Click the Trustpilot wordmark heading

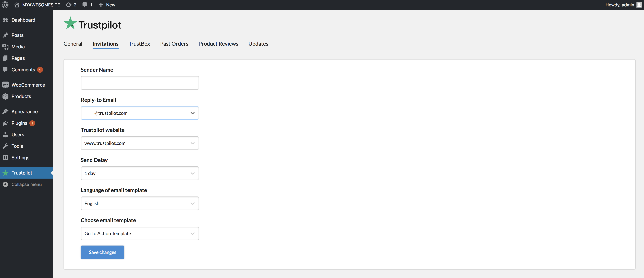coord(100,25)
